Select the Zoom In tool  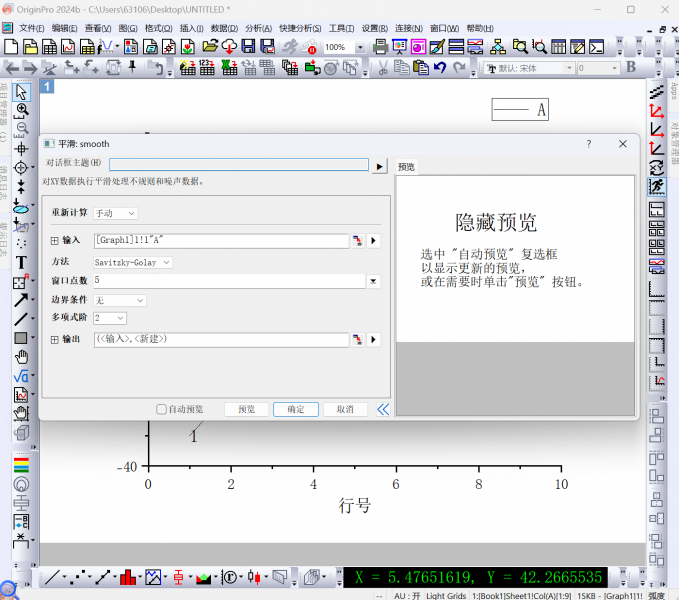click(x=22, y=110)
